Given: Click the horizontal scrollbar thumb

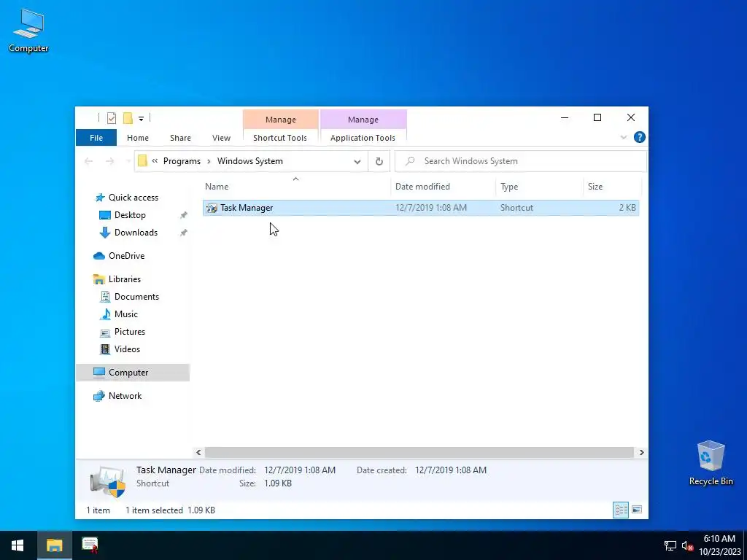Looking at the screenshot, I should tap(419, 452).
